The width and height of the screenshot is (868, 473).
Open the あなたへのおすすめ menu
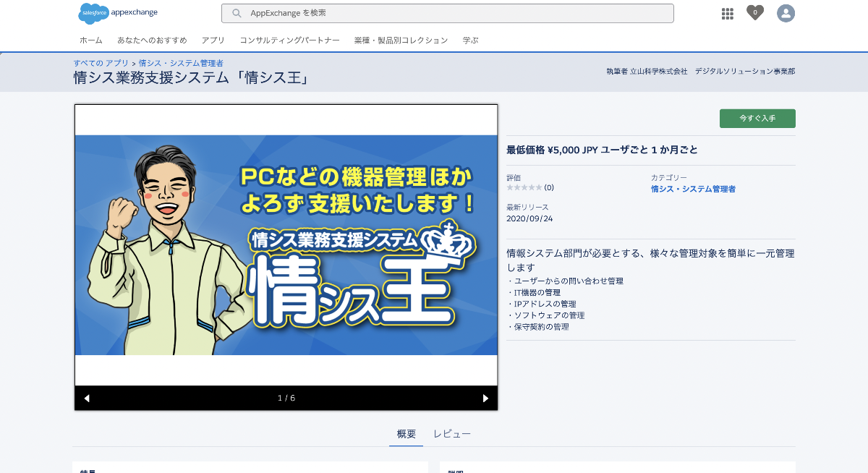(x=152, y=41)
